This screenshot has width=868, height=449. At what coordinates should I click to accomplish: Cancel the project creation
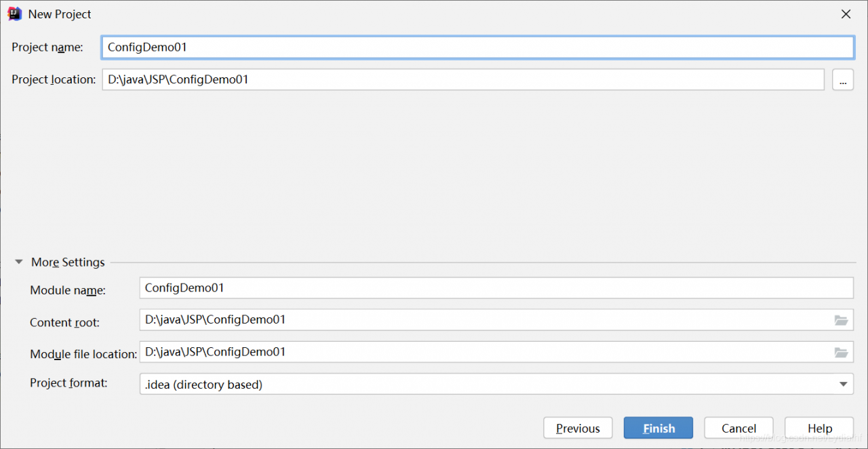pyautogui.click(x=738, y=428)
